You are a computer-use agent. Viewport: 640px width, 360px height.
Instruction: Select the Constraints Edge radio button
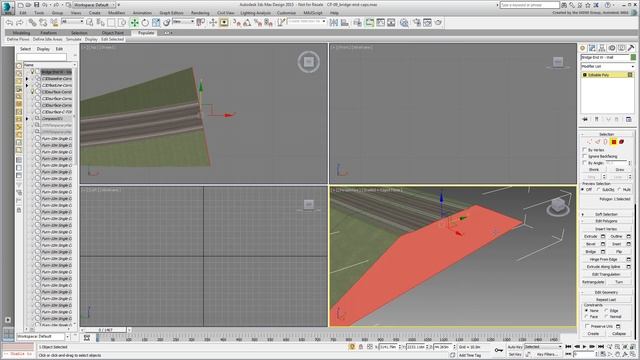pyautogui.click(x=607, y=311)
